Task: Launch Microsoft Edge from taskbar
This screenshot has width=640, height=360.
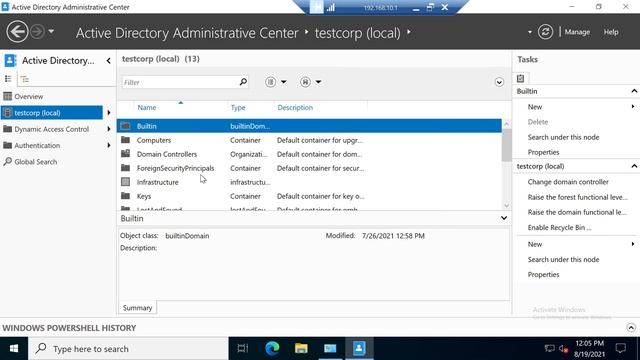Action: point(272,349)
